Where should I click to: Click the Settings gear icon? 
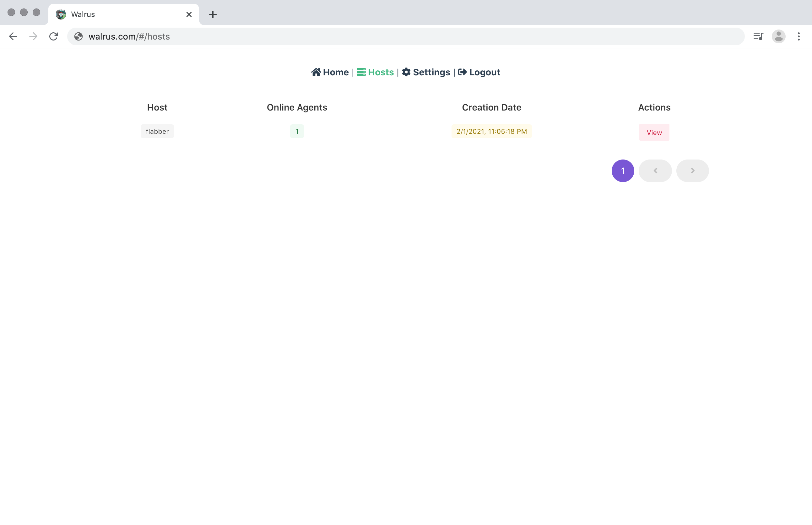[406, 72]
